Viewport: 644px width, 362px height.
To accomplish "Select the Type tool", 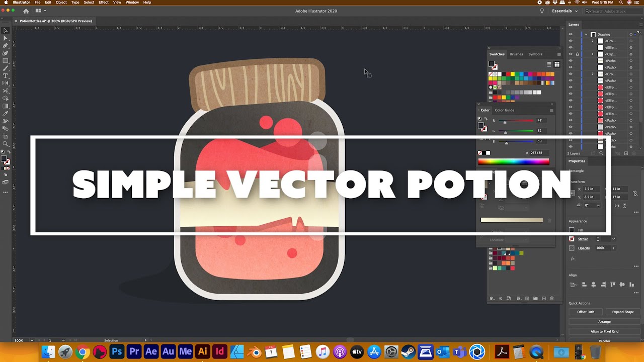I will [6, 76].
